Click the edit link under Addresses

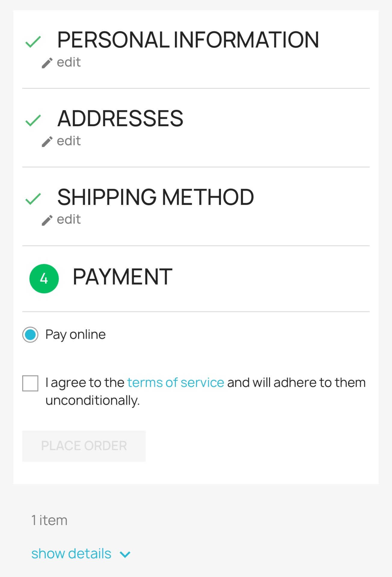coord(69,141)
